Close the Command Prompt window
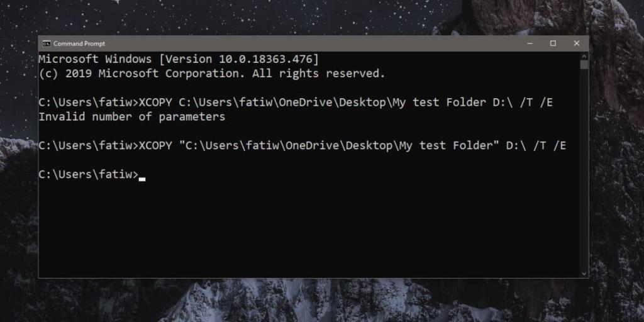644x322 pixels. [x=576, y=43]
